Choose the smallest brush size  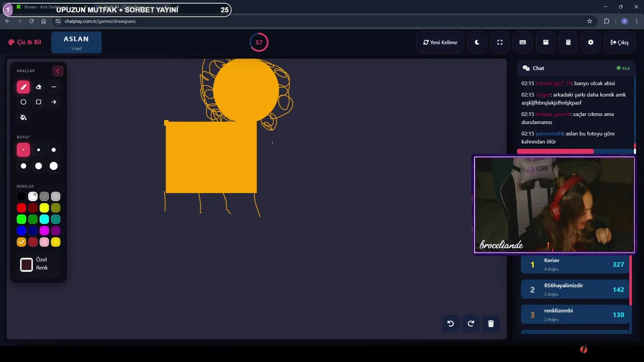point(23,150)
